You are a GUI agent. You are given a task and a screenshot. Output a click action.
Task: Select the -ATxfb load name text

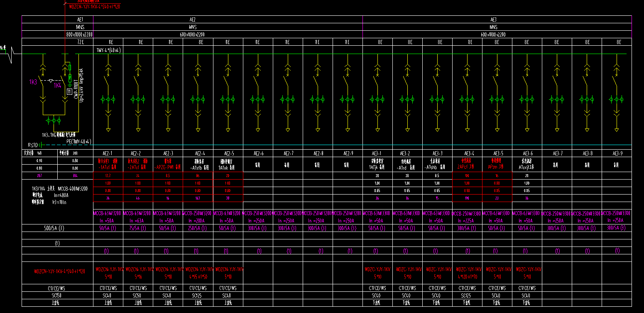pos(196,167)
